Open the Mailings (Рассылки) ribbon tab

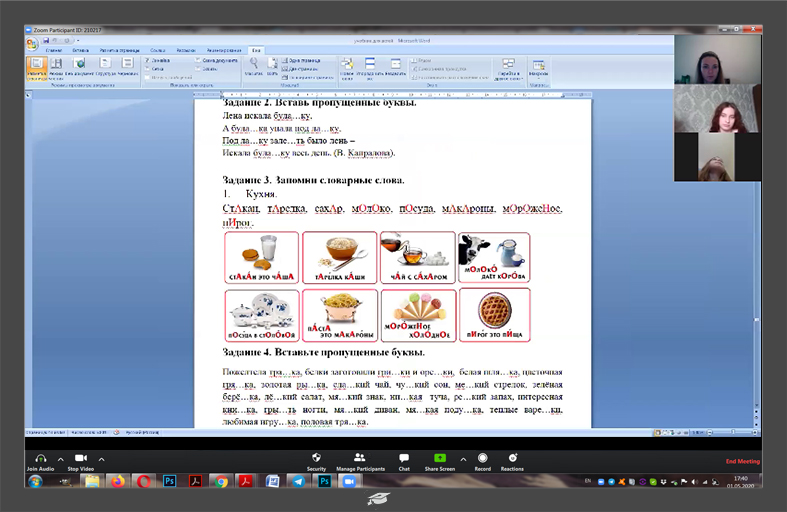[186, 50]
